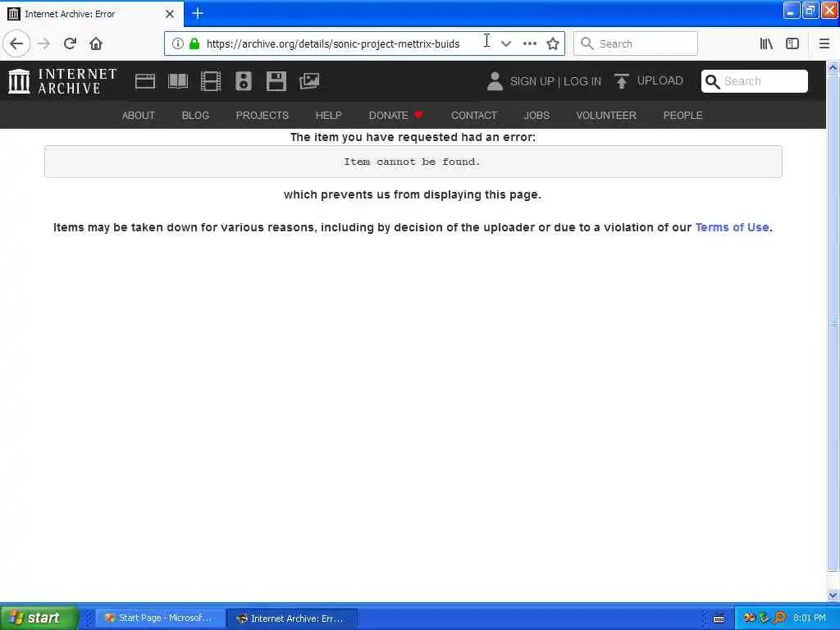Open the Texts book icon

point(178,81)
